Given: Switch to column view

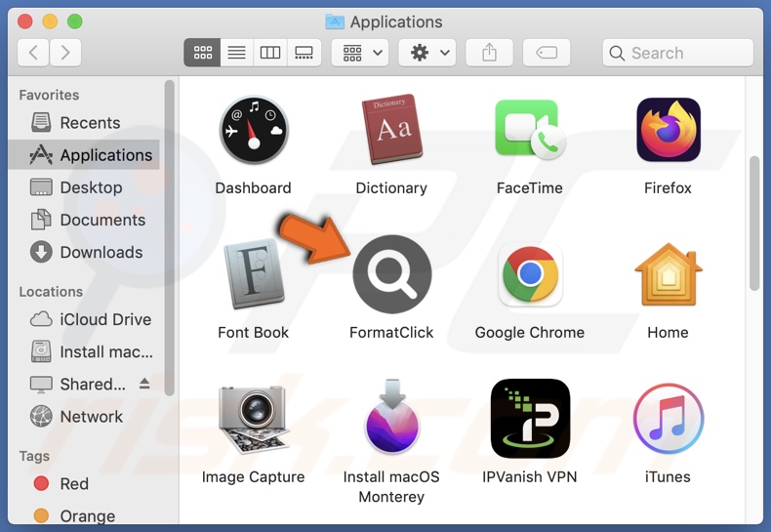Looking at the screenshot, I should tap(270, 53).
